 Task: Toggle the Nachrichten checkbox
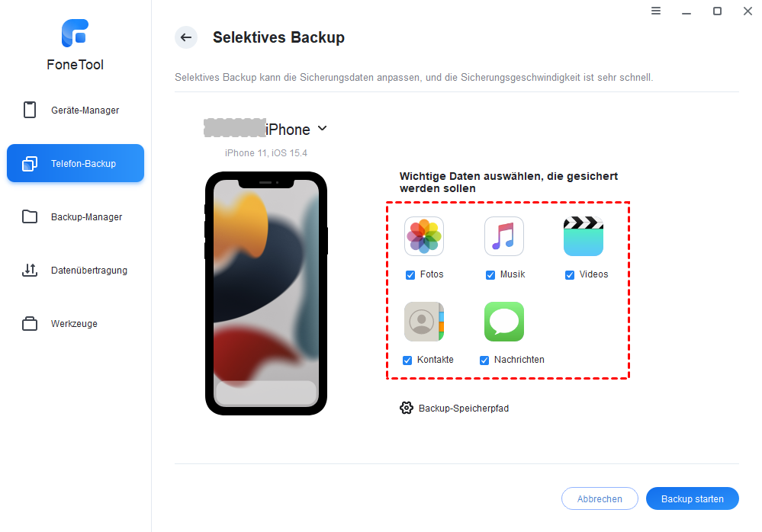point(484,361)
